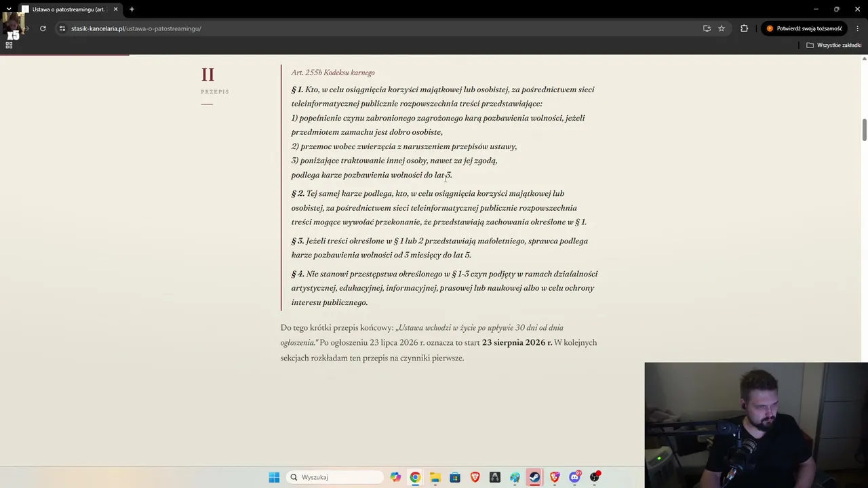
Task: Click the browser reload page icon
Action: 43,28
